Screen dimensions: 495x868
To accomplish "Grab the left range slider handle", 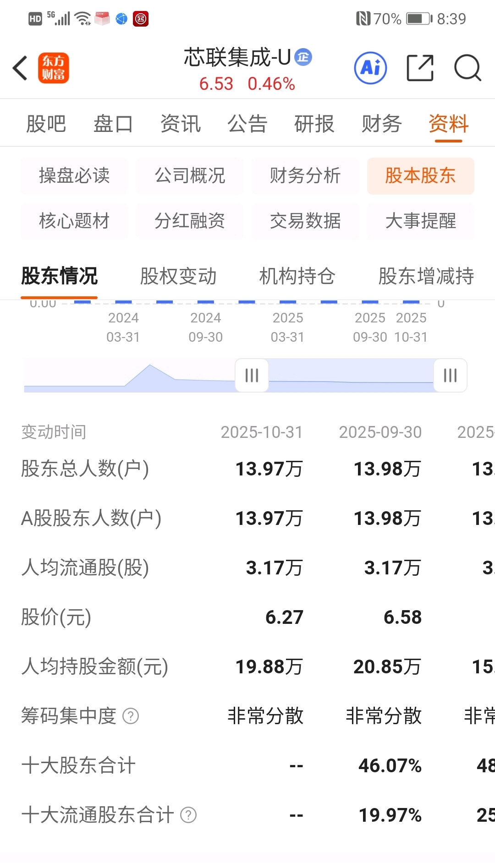I will (x=252, y=375).
